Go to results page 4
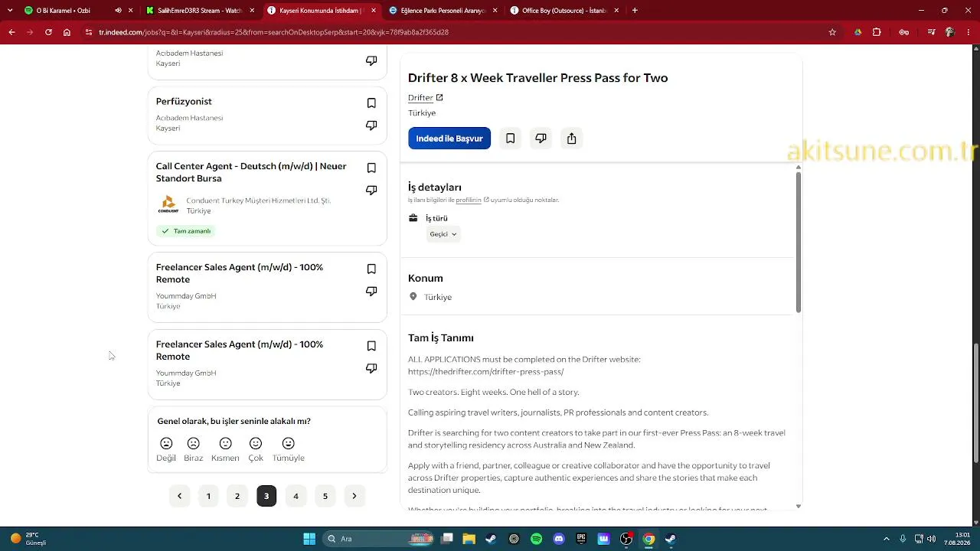Image resolution: width=980 pixels, height=551 pixels. click(x=296, y=496)
